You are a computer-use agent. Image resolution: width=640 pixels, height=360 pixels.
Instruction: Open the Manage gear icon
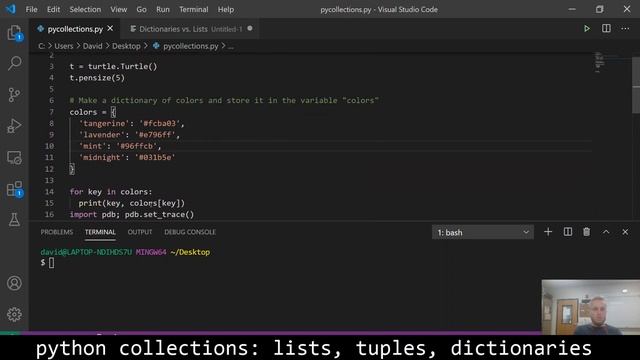click(14, 314)
